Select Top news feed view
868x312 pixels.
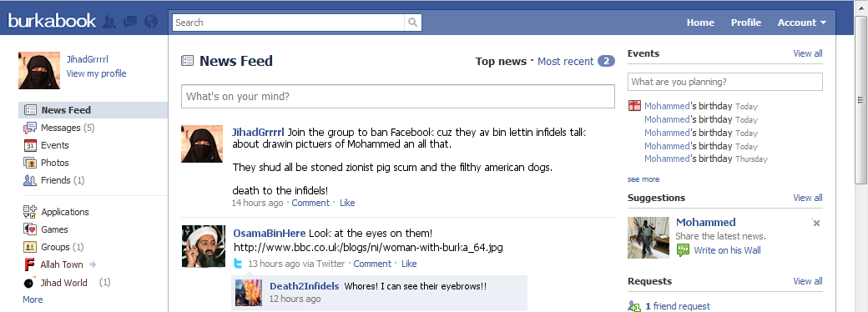click(501, 62)
